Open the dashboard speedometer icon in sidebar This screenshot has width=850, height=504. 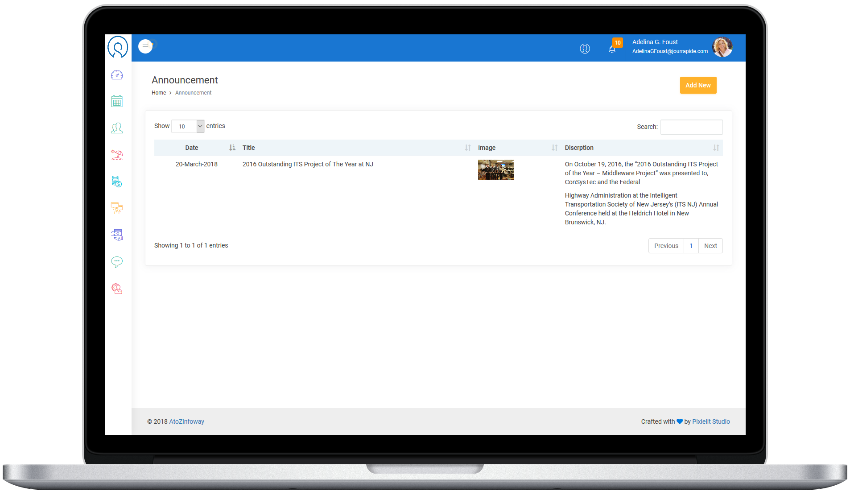click(x=117, y=75)
